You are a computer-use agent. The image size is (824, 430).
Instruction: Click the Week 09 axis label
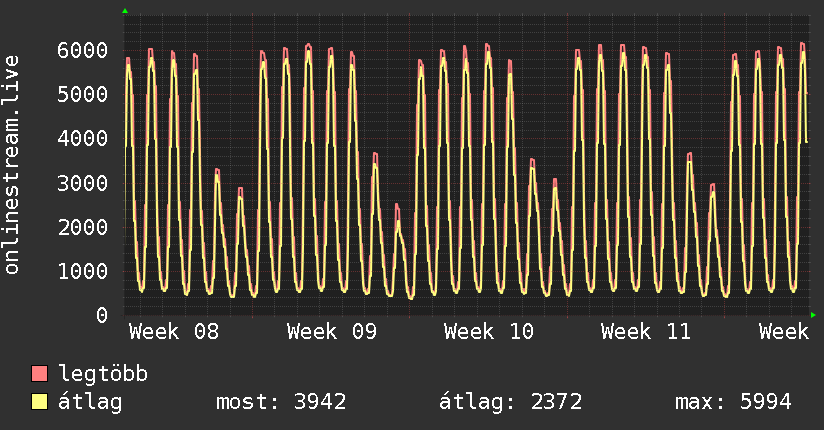coord(332,332)
